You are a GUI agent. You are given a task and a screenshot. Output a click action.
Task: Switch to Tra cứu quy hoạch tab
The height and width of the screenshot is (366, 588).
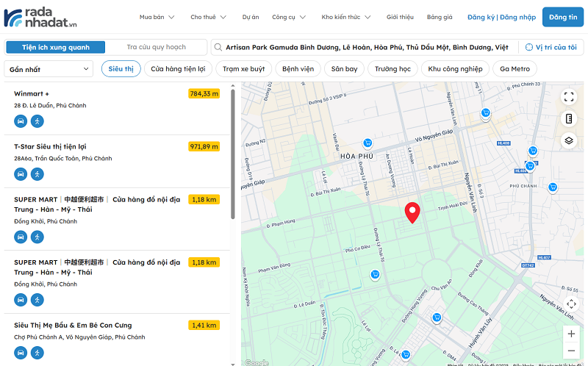[156, 47]
